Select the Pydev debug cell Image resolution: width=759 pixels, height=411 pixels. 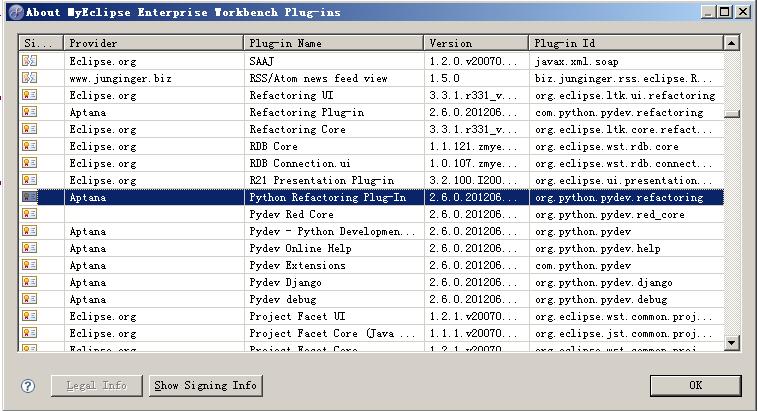(334, 299)
